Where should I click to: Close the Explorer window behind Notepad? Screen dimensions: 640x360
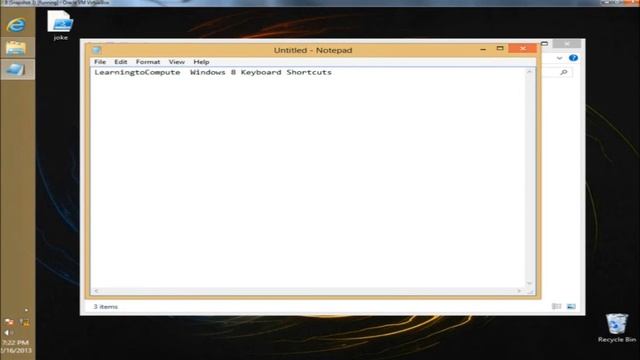pos(567,43)
